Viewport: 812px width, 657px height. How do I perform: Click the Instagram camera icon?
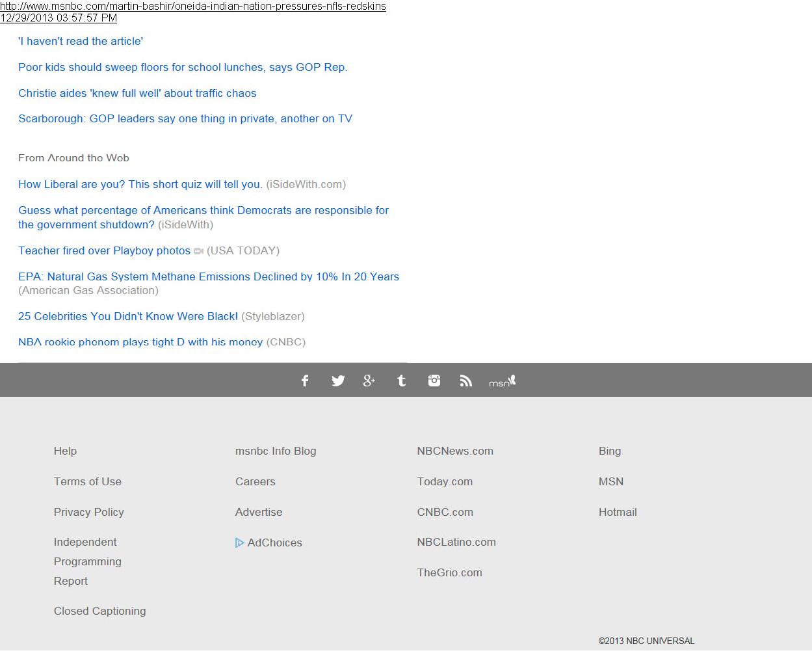point(434,381)
